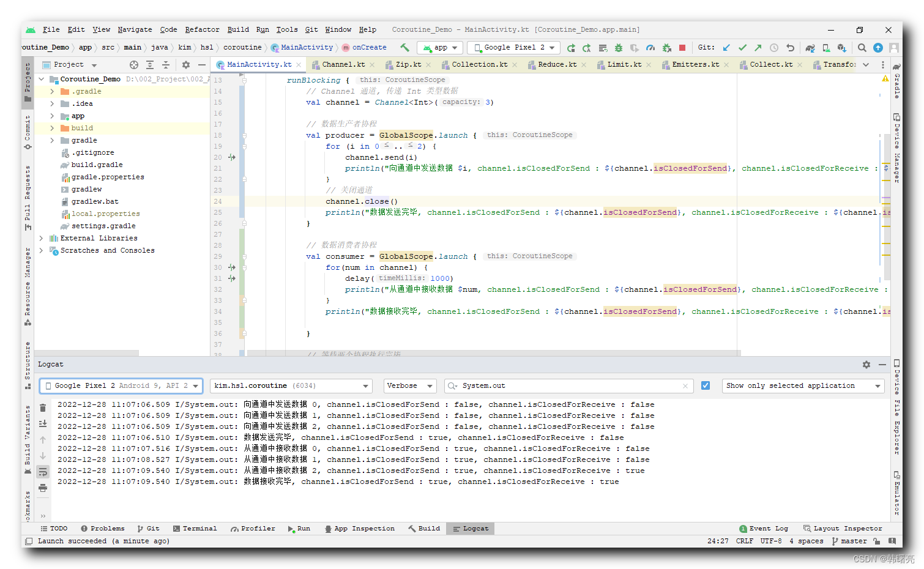924x569 pixels.
Task: Toggle logcat Soft-Wrap button
Action: point(43,472)
